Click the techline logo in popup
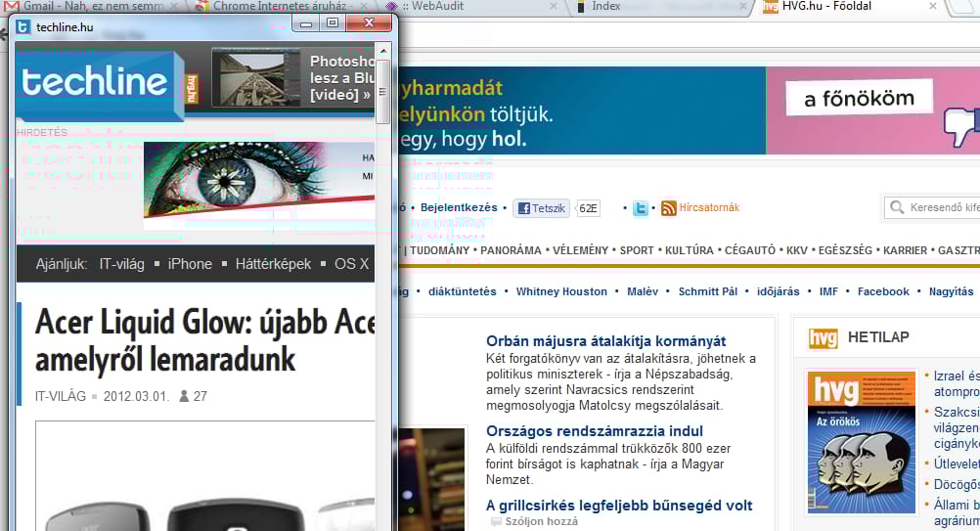 [100, 85]
